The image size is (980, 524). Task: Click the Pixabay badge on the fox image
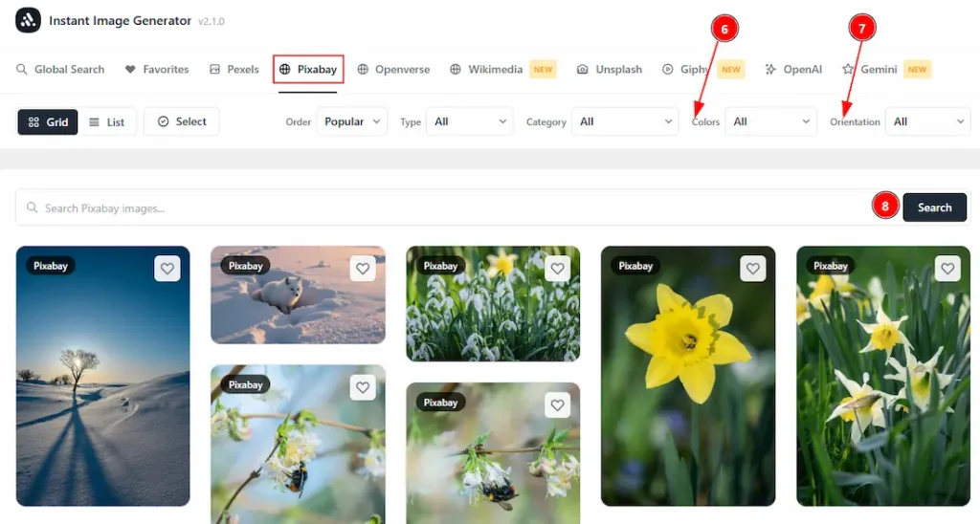pos(245,266)
